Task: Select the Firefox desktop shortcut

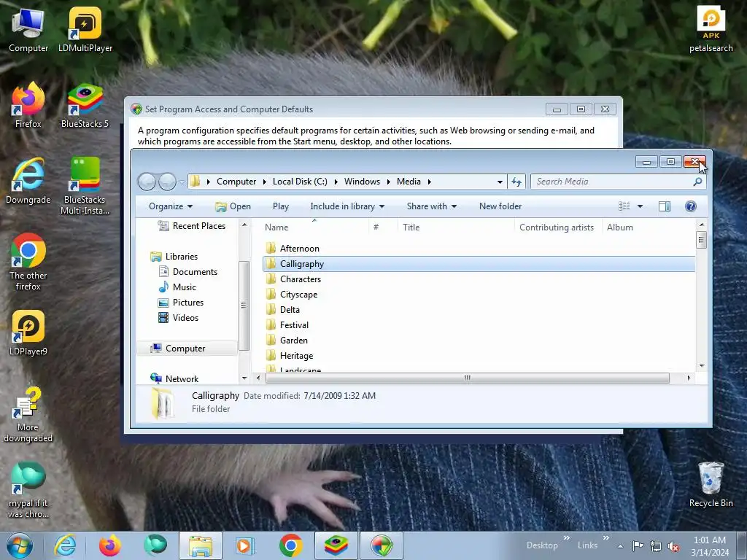Action: pos(28,105)
